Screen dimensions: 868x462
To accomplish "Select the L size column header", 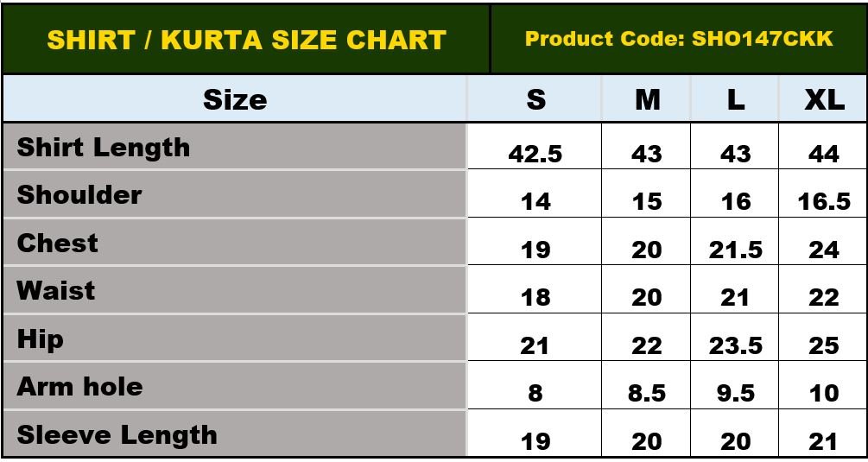I will (735, 100).
